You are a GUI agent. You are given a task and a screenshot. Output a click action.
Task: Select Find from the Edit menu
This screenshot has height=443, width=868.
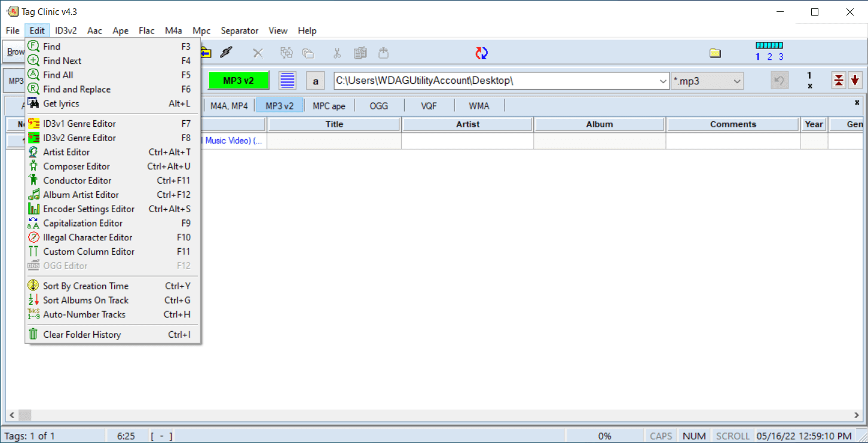pos(112,47)
